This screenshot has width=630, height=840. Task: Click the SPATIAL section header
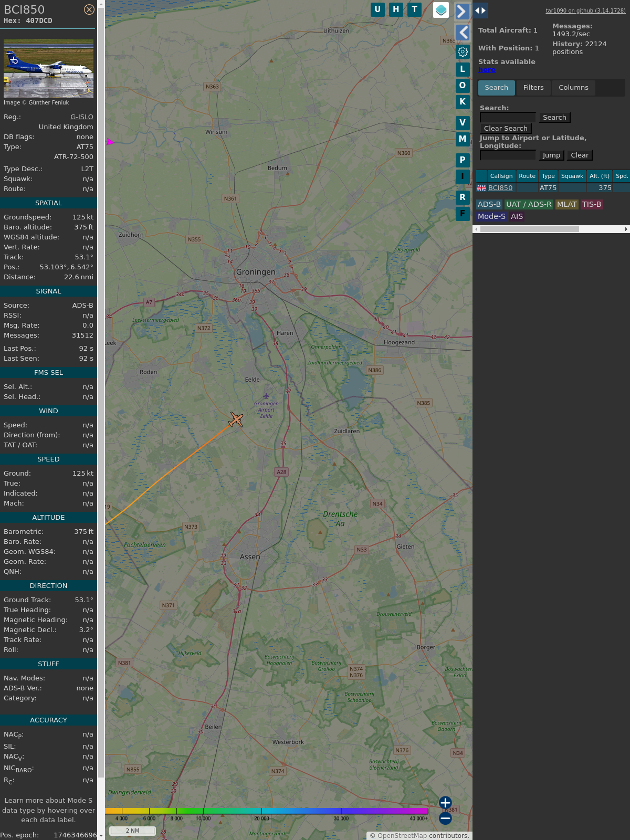tap(48, 203)
